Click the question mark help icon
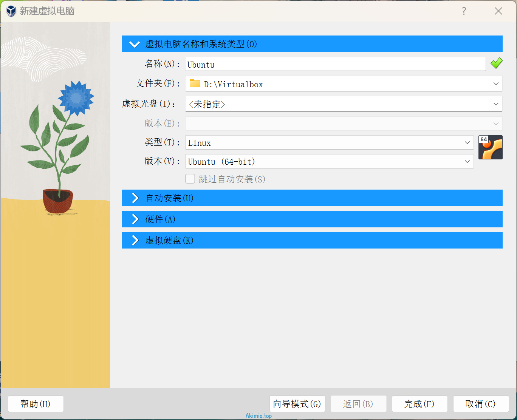Image resolution: width=517 pixels, height=420 pixels. pyautogui.click(x=464, y=11)
